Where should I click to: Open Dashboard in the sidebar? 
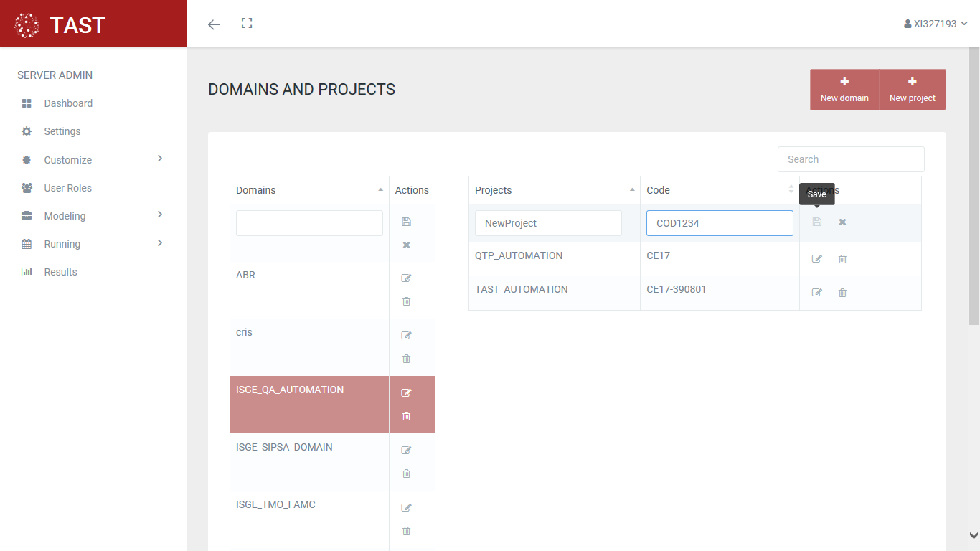68,103
